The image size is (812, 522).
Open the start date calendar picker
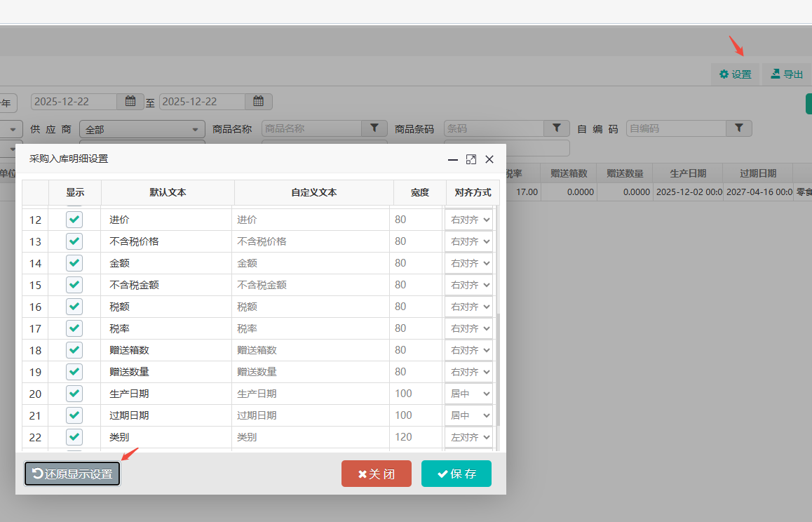click(130, 102)
